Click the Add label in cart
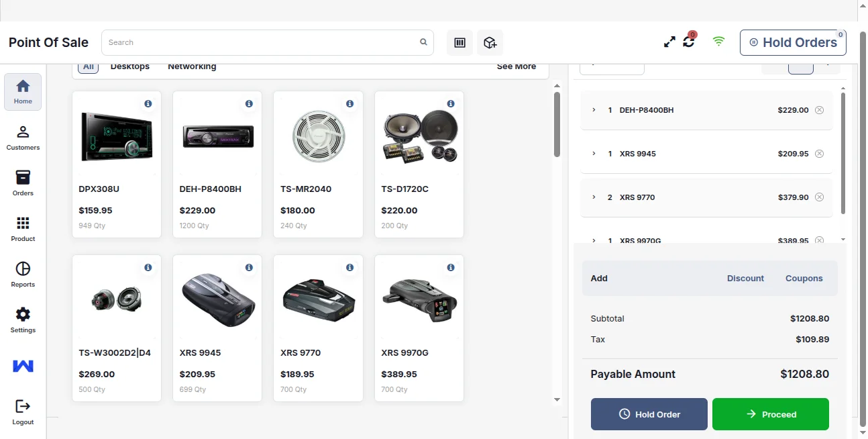This screenshot has width=868, height=439. click(x=599, y=278)
